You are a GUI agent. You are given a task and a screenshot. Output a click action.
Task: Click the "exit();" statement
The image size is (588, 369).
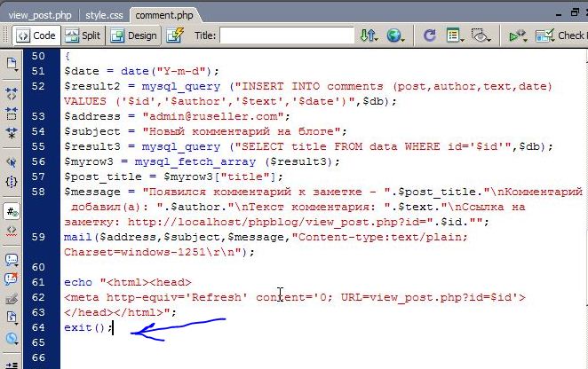(88, 327)
